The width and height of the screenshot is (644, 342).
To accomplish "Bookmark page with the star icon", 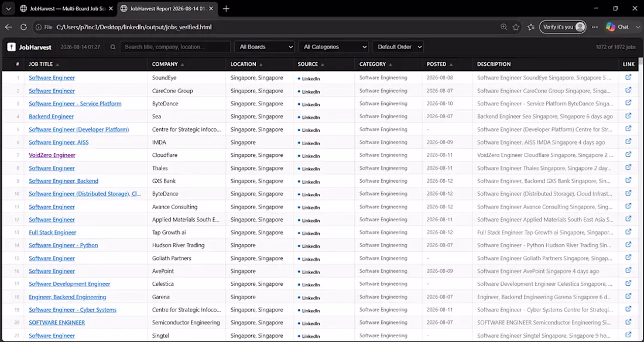I will point(516,27).
